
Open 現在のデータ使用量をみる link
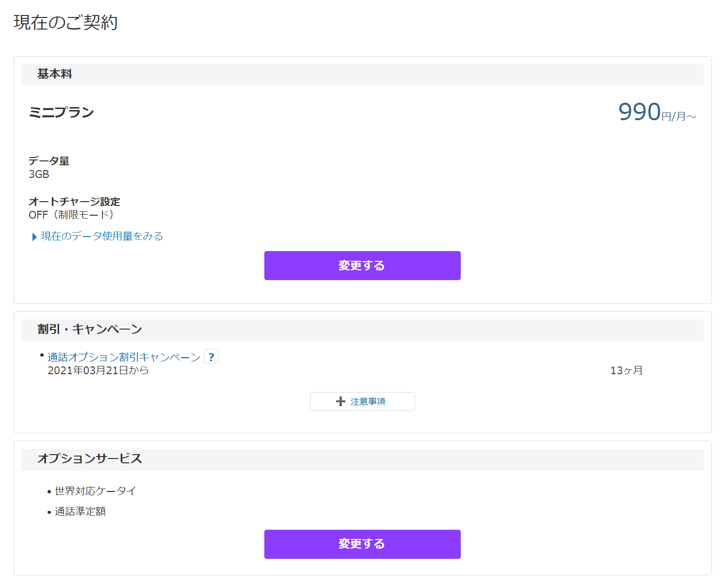pos(102,236)
